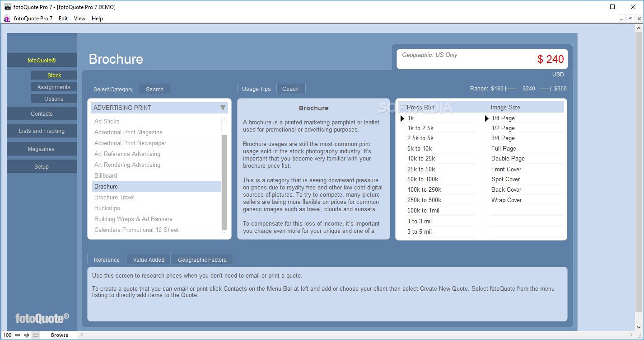Minimize the inner document window
644x340 pixels.
coord(622,19)
